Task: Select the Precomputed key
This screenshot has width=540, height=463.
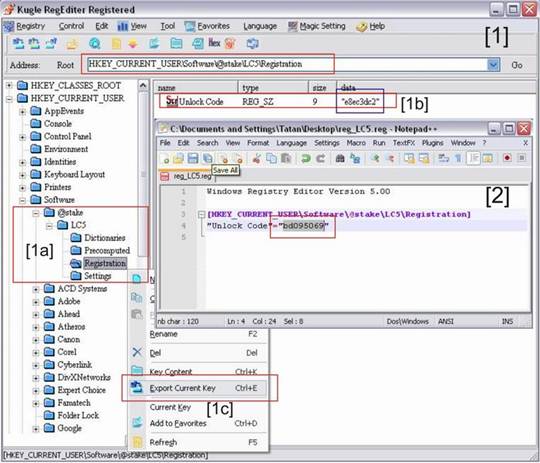Action: pos(107,251)
